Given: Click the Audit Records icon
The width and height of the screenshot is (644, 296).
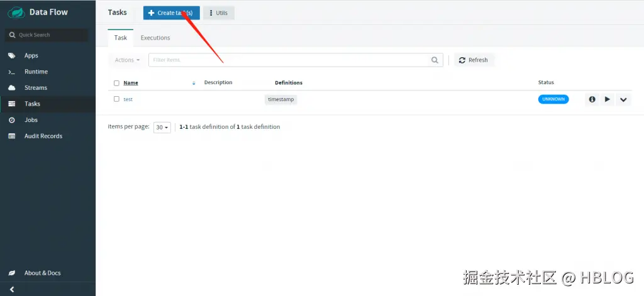Looking at the screenshot, I should [12, 136].
